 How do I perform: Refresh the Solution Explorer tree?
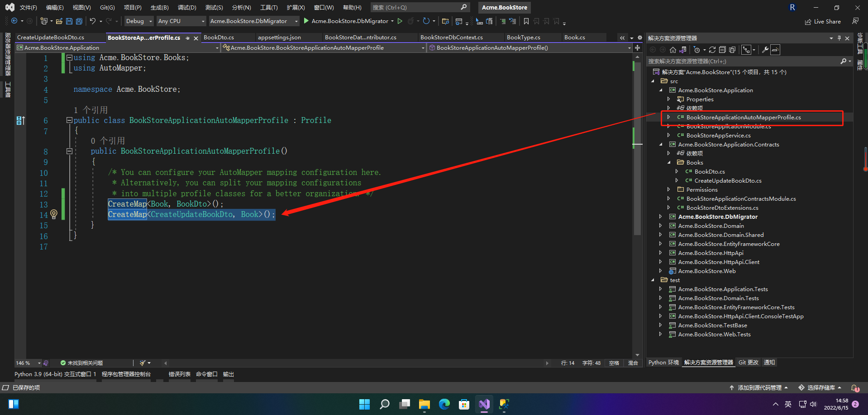712,50
